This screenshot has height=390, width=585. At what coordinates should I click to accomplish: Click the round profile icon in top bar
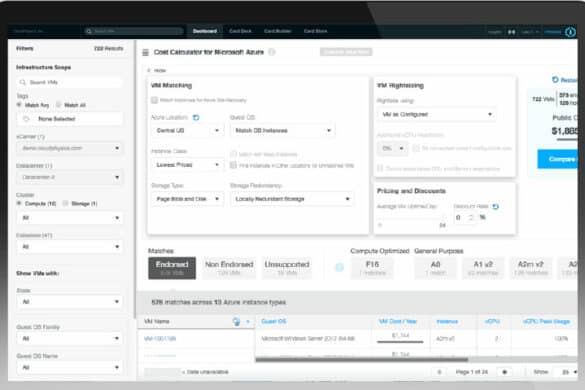click(x=570, y=32)
